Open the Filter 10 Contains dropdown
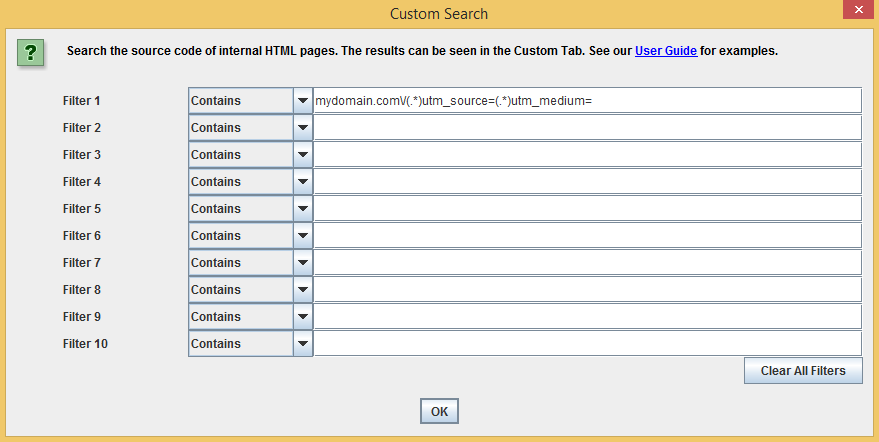The width and height of the screenshot is (879, 442). (x=250, y=343)
